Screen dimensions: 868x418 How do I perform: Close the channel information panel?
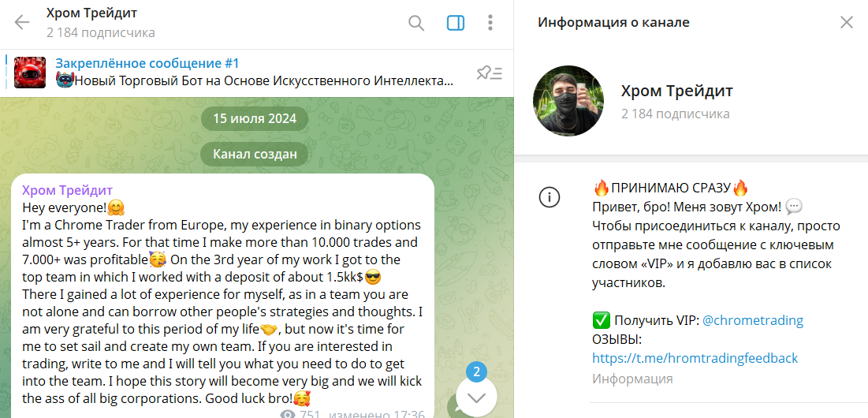847,23
